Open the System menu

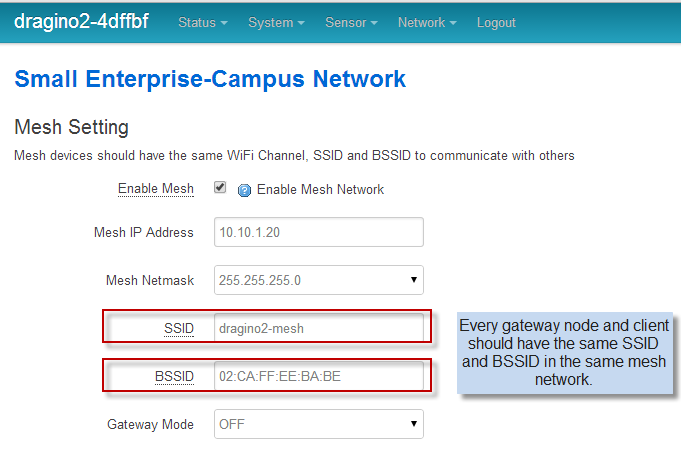pyautogui.click(x=276, y=23)
